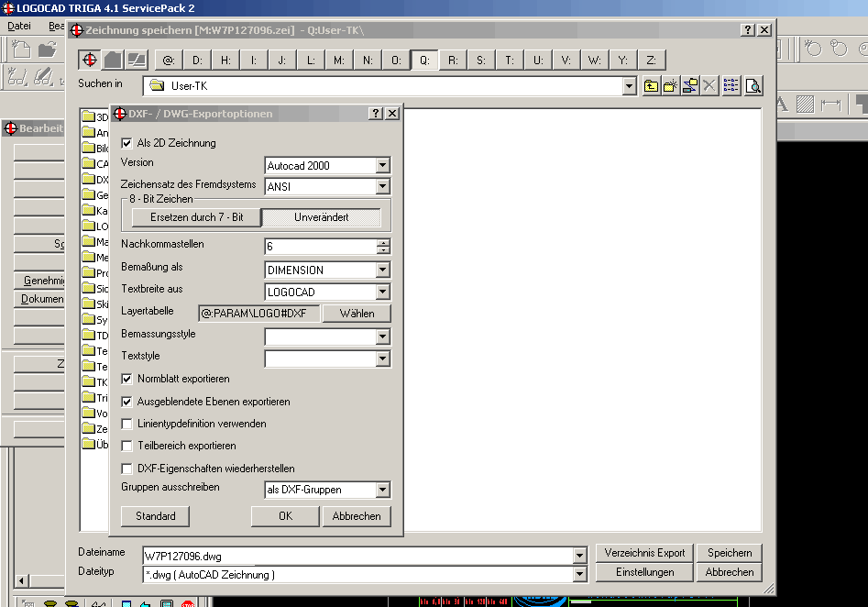Click the Dokumen button in left panel
The width and height of the screenshot is (868, 607).
[x=38, y=299]
